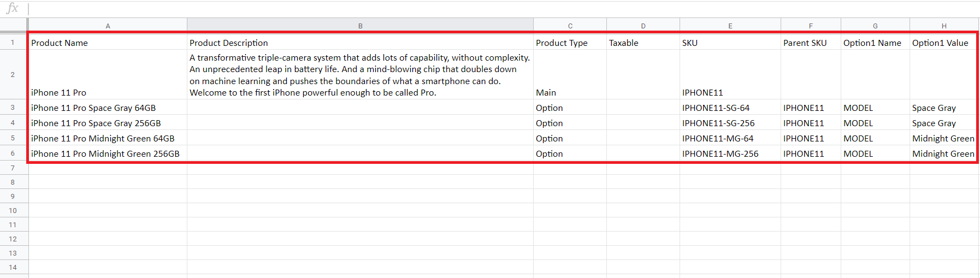Select row 5 header
This screenshot has height=278, width=980.
(x=13, y=138)
